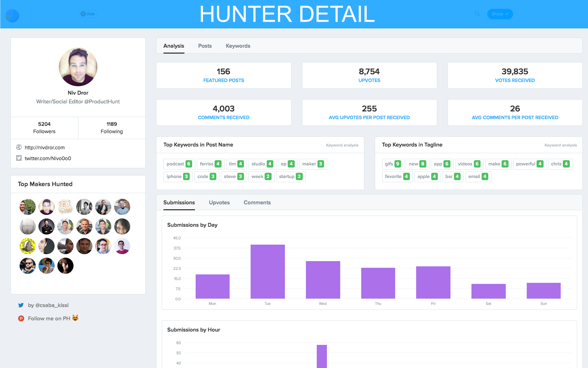
Task: Open the first maker avatar under Top Makers Hunted
Action: click(27, 207)
